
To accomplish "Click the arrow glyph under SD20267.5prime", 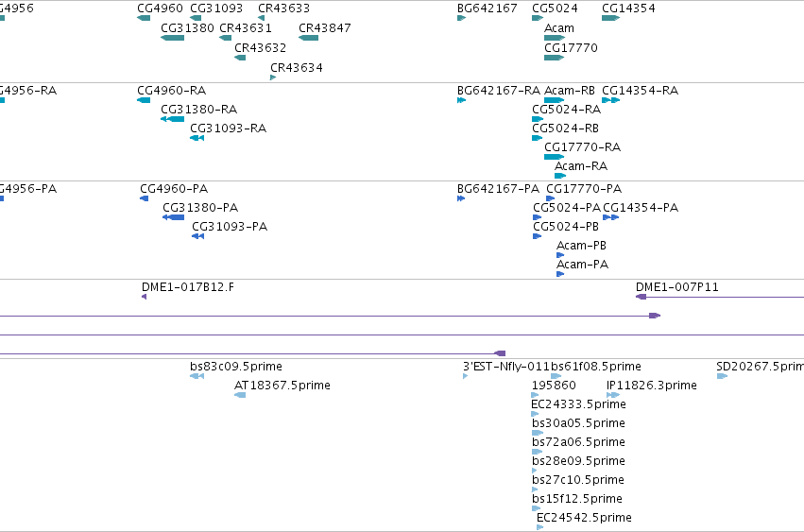I will [722, 376].
